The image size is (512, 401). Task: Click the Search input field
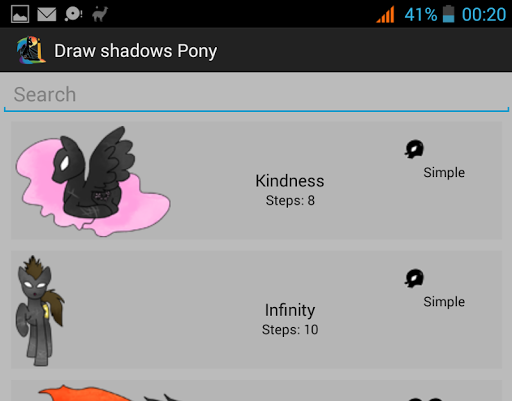(x=256, y=95)
